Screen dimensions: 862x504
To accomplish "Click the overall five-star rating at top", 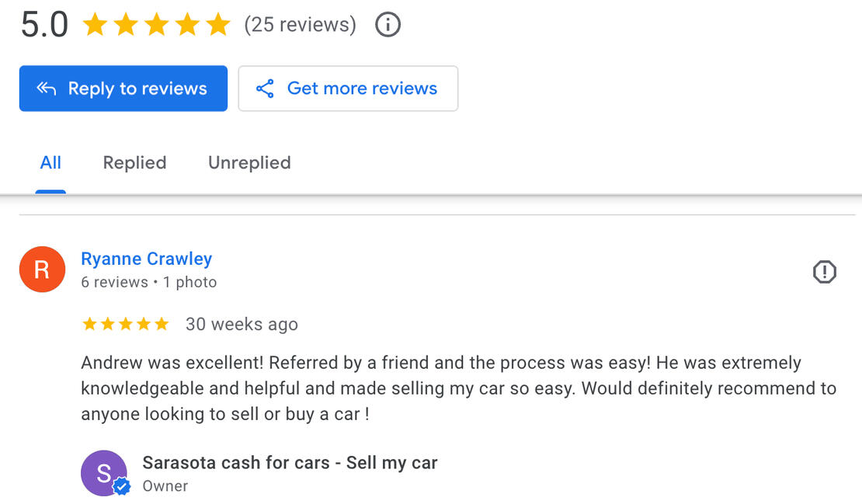I will [156, 25].
